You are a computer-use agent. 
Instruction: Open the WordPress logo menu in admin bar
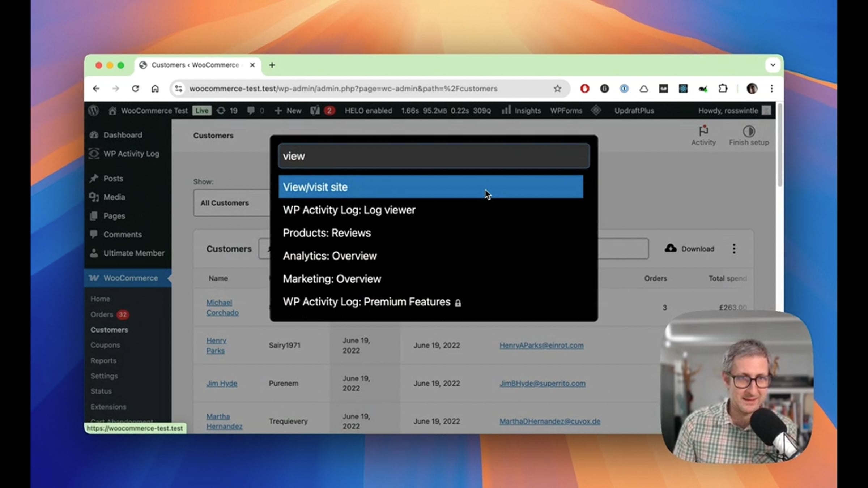pyautogui.click(x=94, y=111)
